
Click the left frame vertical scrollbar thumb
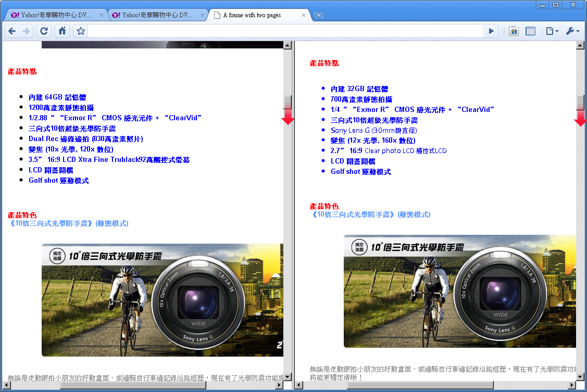click(288, 103)
